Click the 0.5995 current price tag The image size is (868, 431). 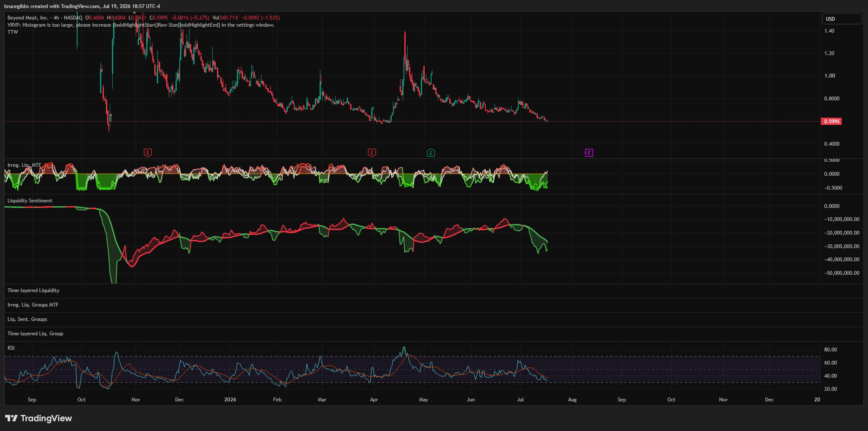point(831,122)
